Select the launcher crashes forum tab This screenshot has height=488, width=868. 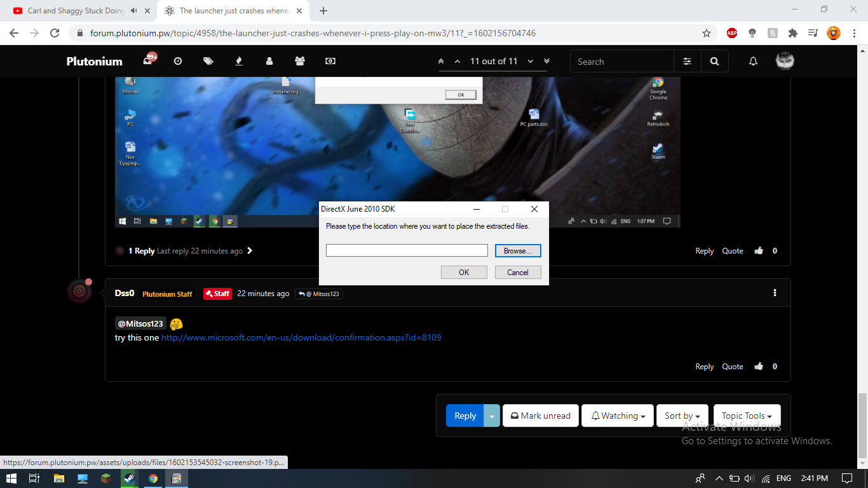point(233,11)
